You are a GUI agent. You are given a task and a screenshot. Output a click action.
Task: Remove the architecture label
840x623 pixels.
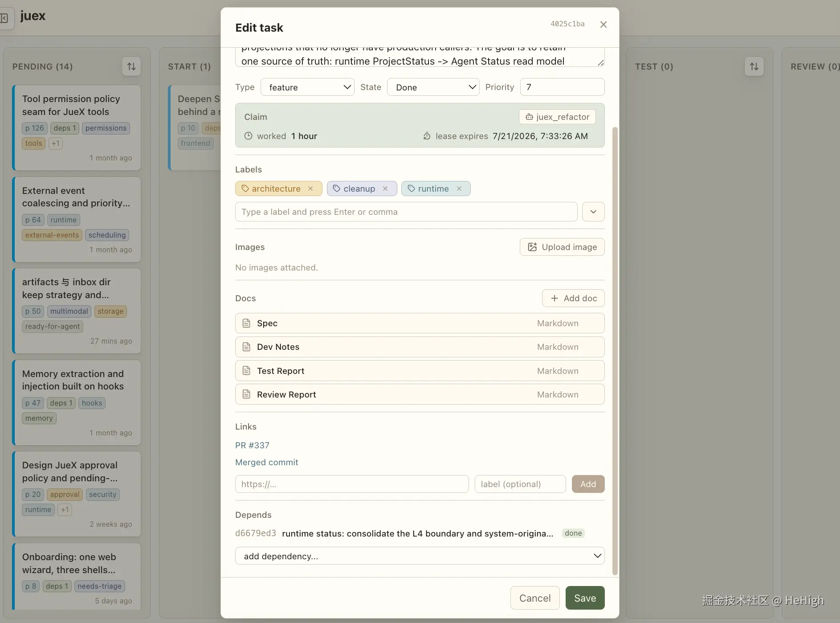310,189
